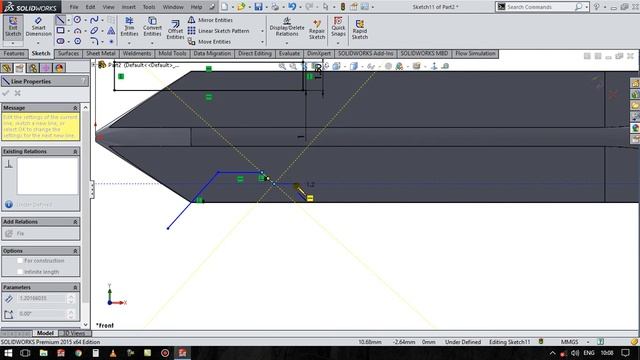The image size is (640, 360).
Task: Open Trim Entities dropdown arrow
Action: [x=129, y=42]
